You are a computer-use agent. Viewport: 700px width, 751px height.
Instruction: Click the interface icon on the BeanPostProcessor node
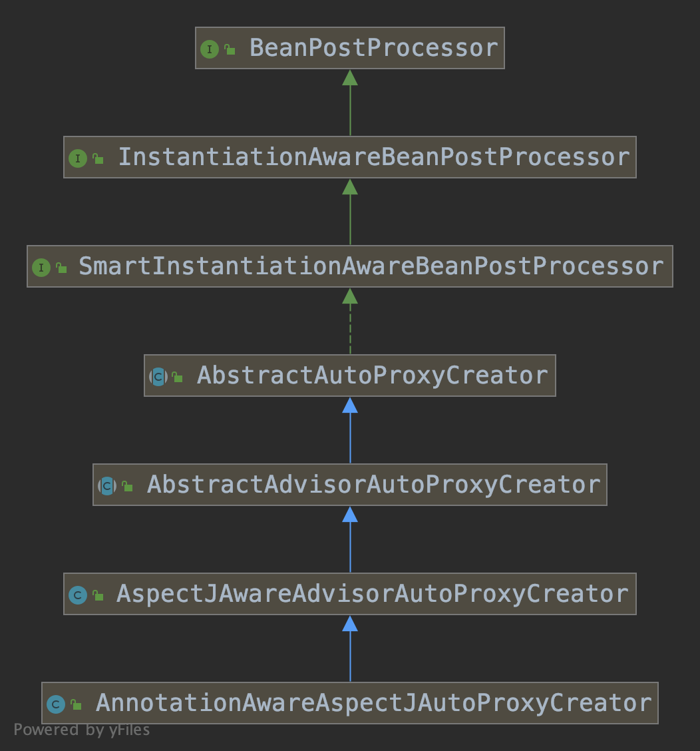[x=209, y=49]
